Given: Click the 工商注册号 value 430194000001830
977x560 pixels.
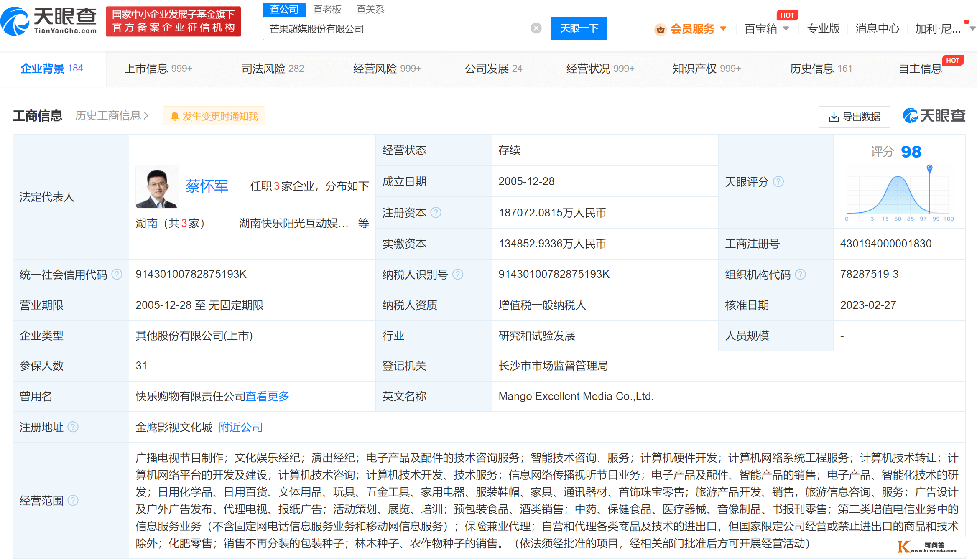Looking at the screenshot, I should click(886, 244).
